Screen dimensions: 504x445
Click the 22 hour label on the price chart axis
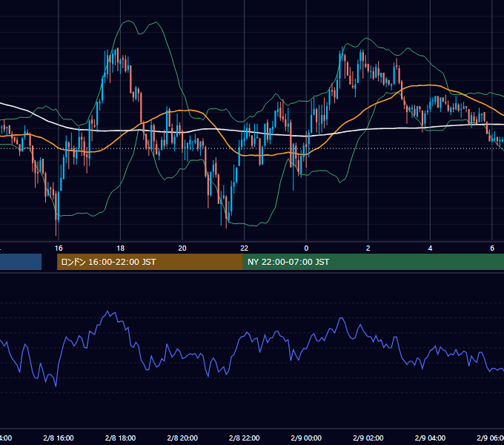[245, 248]
